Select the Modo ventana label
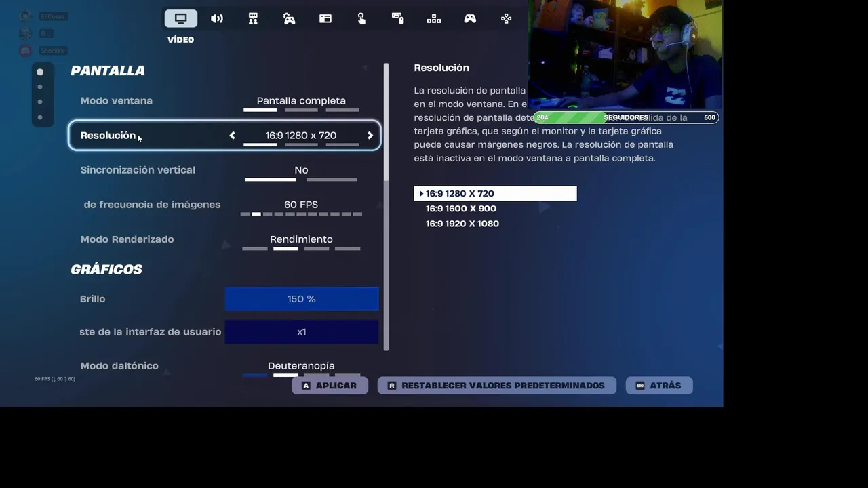The height and width of the screenshot is (488, 868). 117,101
